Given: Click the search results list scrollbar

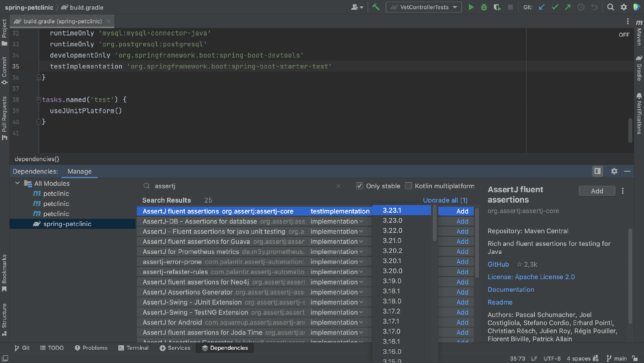Looking at the screenshot, I should pos(477,242).
